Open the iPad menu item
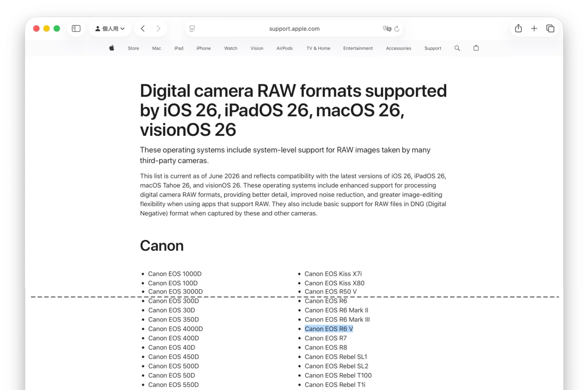This screenshot has width=588, height=390. 179,48
